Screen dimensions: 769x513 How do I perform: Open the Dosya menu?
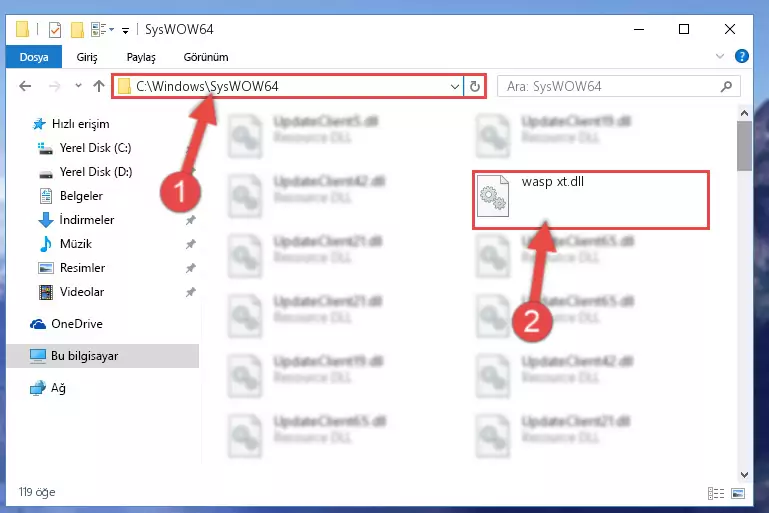[34, 57]
